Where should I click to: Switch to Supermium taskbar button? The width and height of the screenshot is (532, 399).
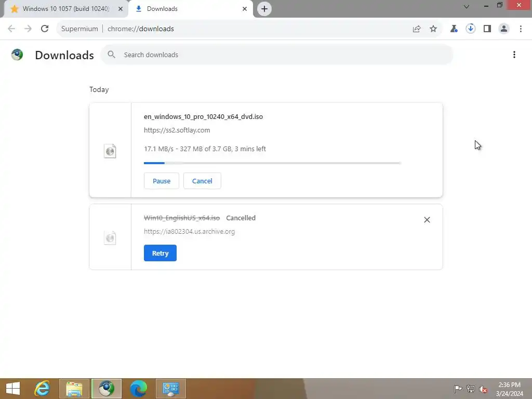point(107,389)
